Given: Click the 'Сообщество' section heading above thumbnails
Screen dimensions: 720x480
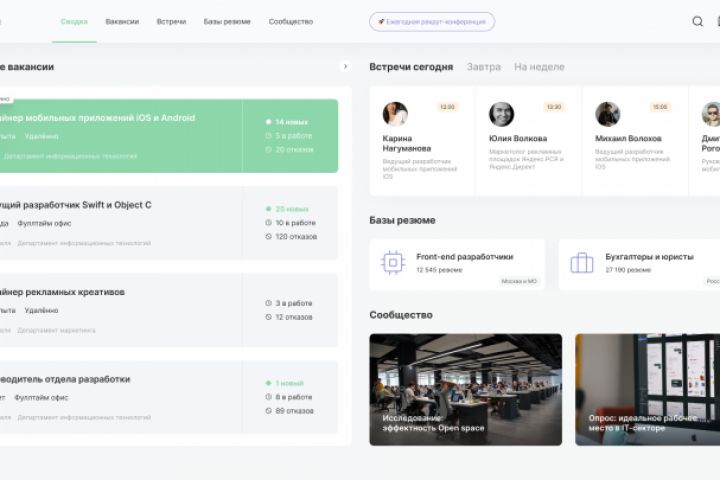Looking at the screenshot, I should coord(401,315).
